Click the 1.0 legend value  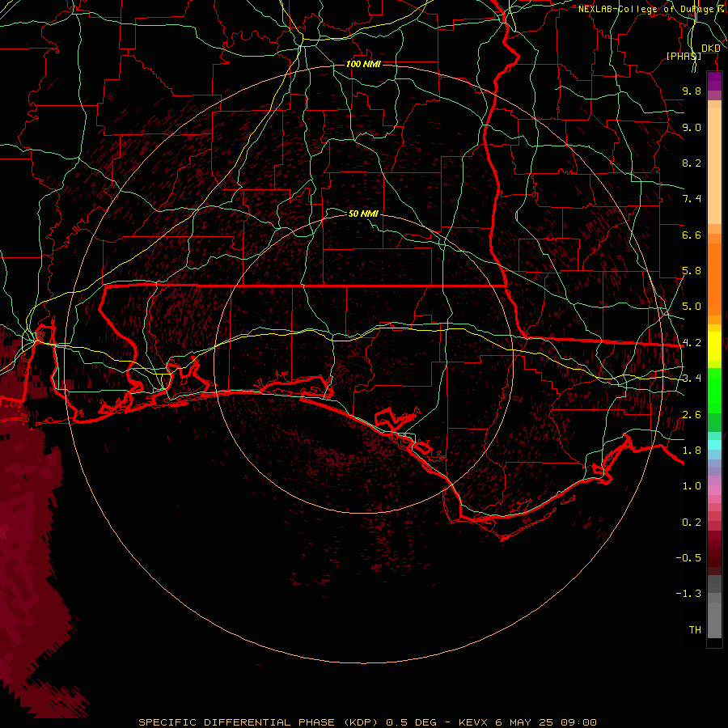692,486
